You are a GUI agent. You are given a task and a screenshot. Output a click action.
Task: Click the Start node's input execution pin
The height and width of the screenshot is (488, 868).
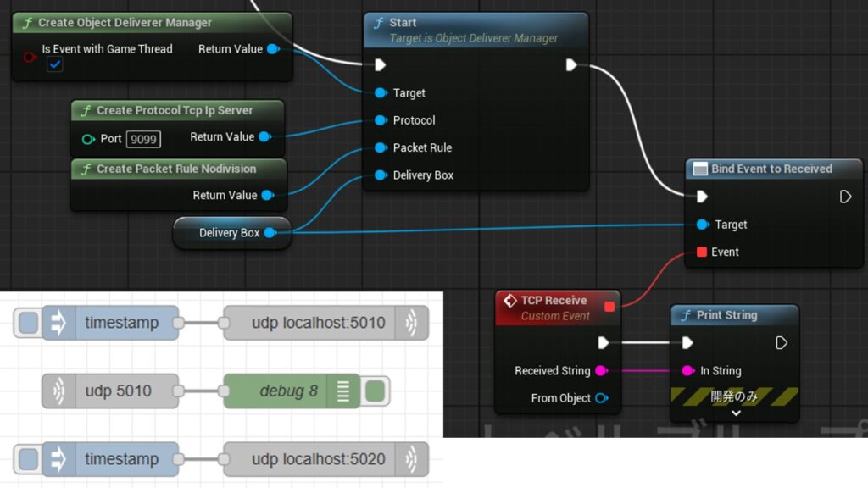(381, 65)
